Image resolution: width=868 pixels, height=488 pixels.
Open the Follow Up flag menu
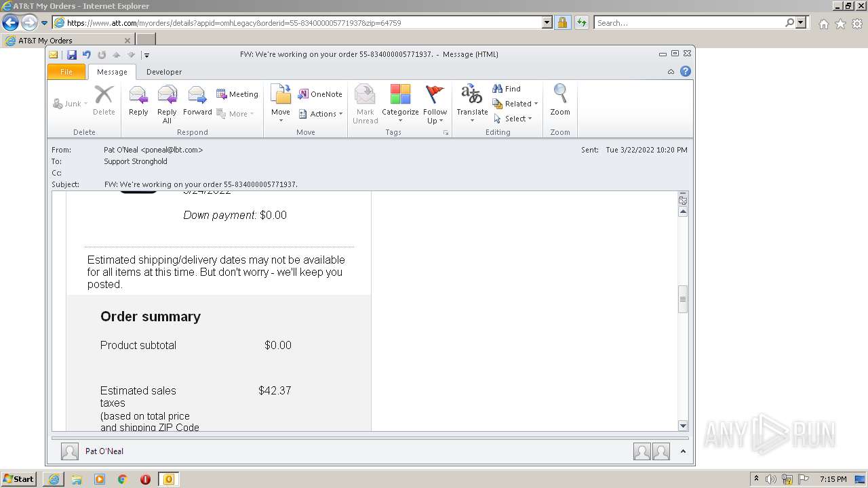pyautogui.click(x=435, y=104)
